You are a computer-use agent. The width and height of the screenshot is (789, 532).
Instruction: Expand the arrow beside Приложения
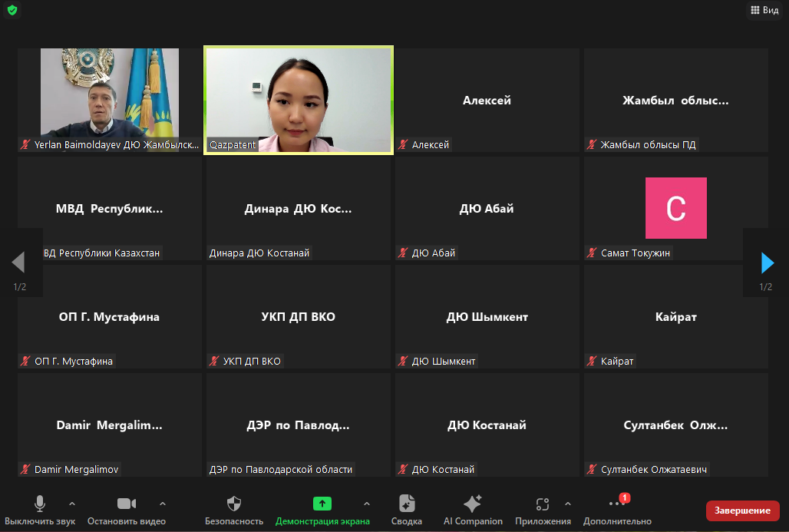(568, 504)
